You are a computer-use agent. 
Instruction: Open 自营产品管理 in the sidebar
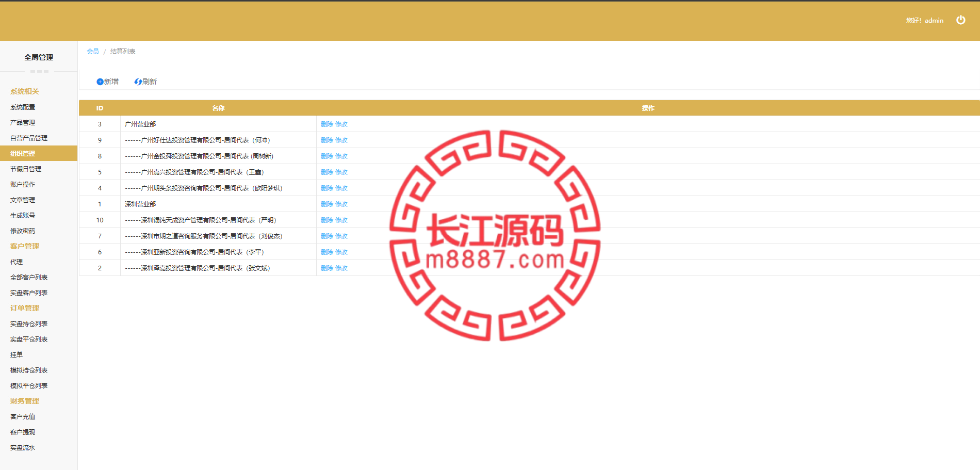click(x=29, y=138)
